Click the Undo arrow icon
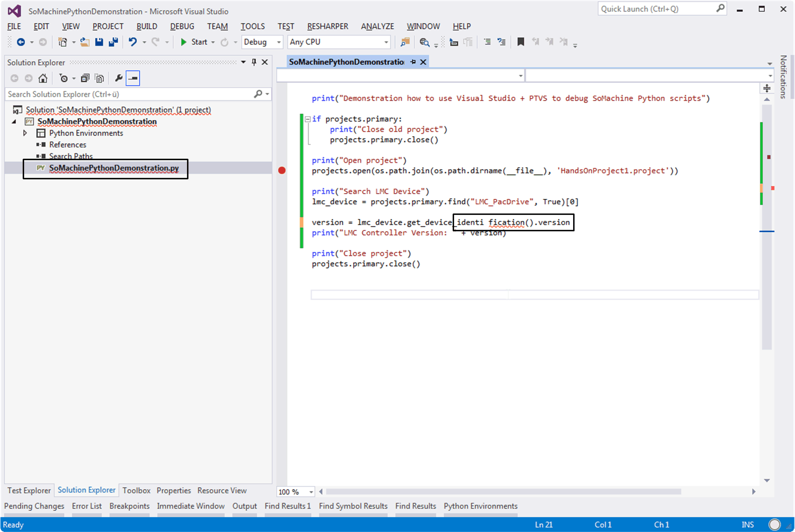 pyautogui.click(x=132, y=42)
